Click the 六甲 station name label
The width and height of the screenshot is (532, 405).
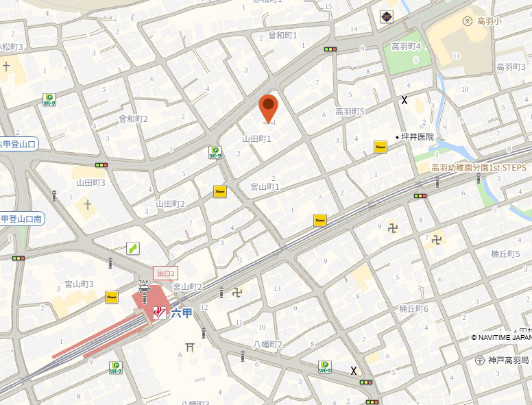click(181, 312)
